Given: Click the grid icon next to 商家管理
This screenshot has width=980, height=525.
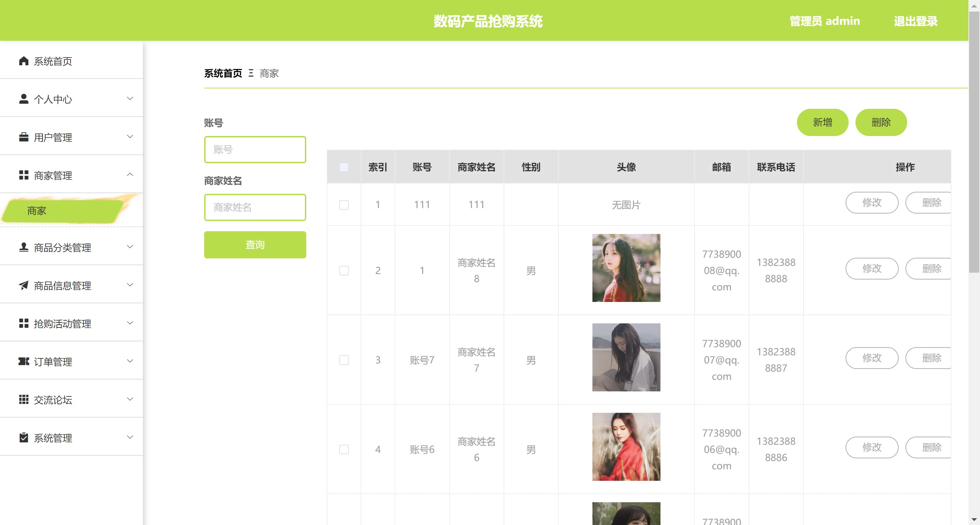Looking at the screenshot, I should [x=23, y=175].
